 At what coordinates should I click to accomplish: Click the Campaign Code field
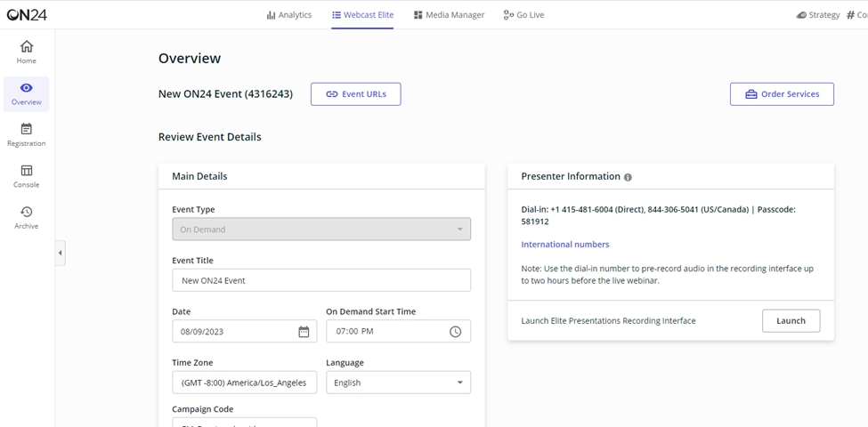pyautogui.click(x=245, y=423)
